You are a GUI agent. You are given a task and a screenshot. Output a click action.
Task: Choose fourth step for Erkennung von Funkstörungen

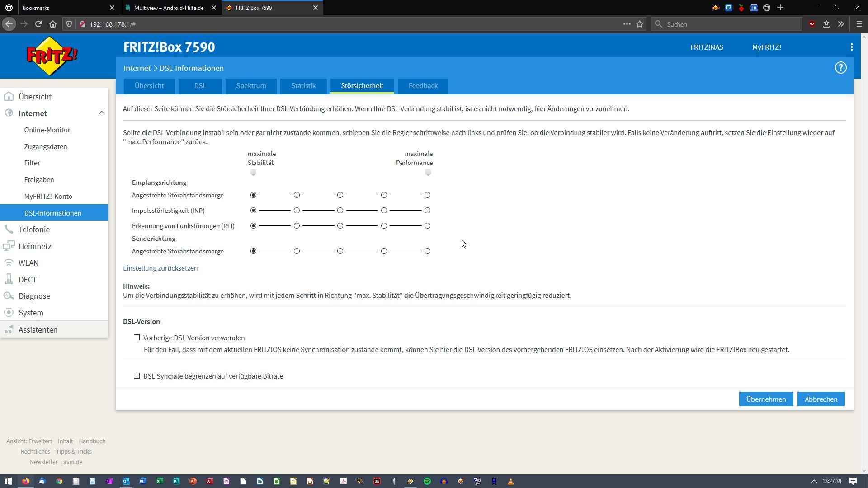tap(384, 226)
